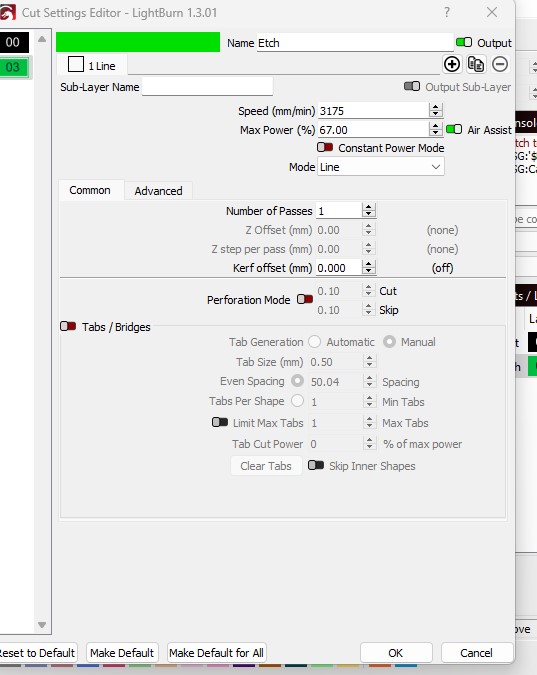This screenshot has width=537, height=675.
Task: Click the Tab Size spinner arrows
Action: click(369, 362)
